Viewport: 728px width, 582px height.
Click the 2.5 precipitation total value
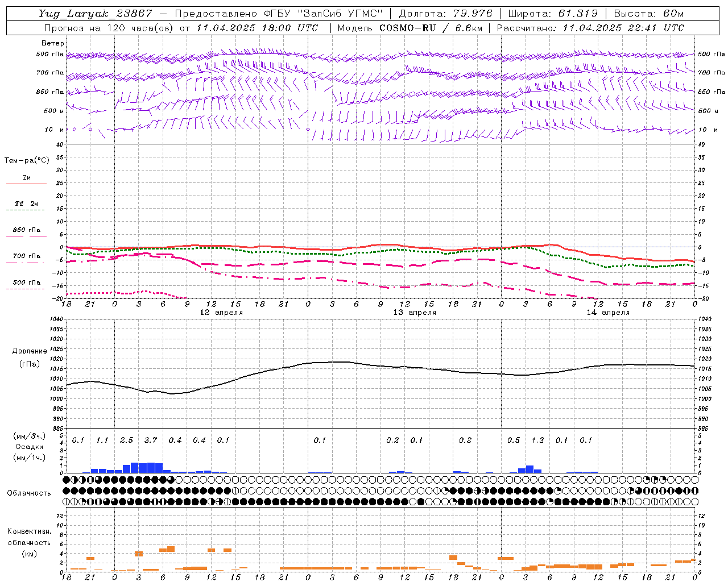(126, 440)
